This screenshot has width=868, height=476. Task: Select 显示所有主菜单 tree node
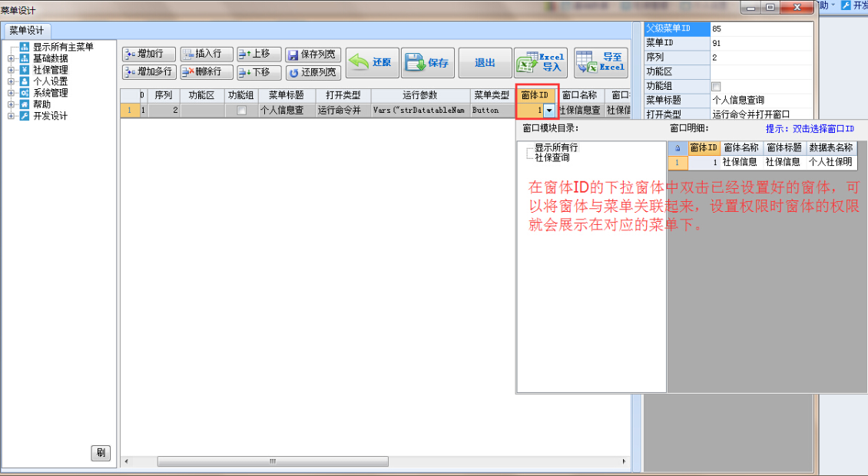tap(63, 47)
